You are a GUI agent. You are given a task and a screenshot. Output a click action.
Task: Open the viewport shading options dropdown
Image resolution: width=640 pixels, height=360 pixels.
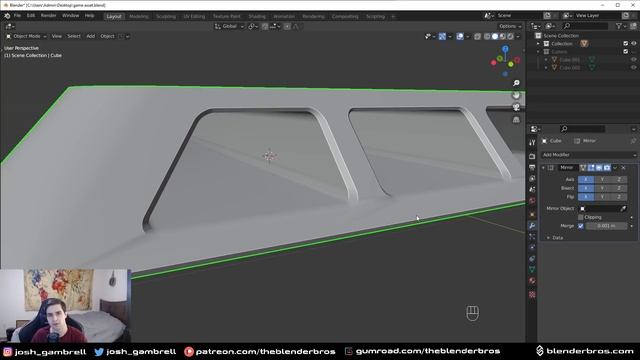pos(518,36)
